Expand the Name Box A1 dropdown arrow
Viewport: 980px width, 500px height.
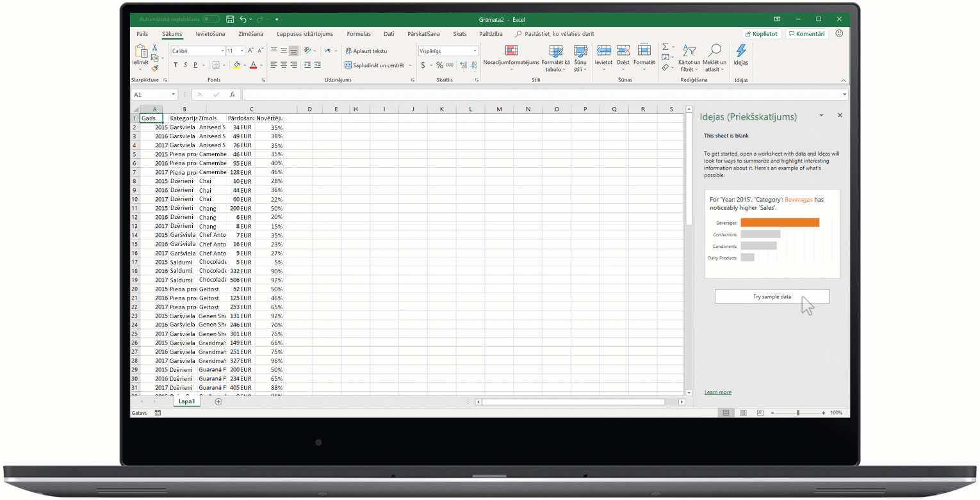(x=173, y=95)
